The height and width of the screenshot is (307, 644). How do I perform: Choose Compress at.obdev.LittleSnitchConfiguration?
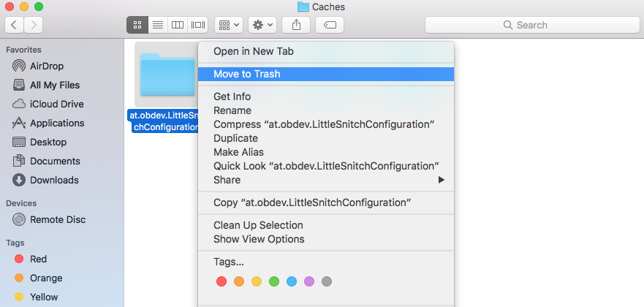[x=326, y=124]
